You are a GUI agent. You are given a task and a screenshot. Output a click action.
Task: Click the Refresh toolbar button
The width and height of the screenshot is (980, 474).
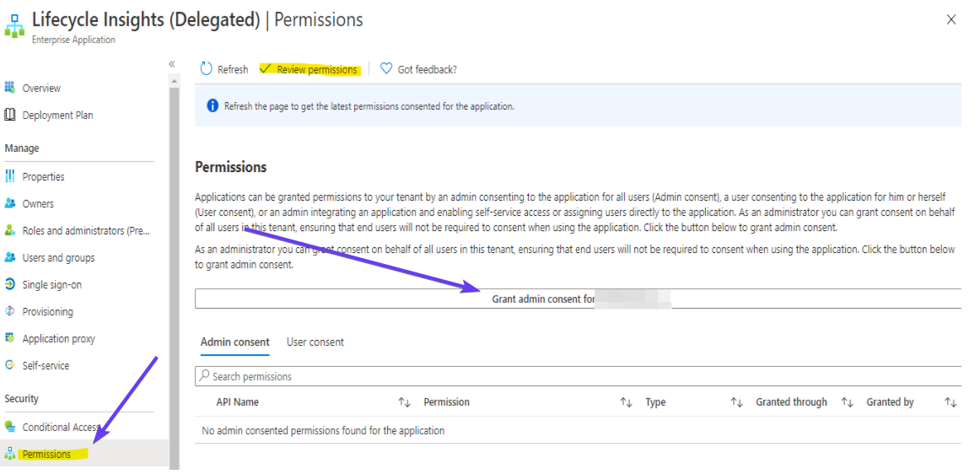(x=223, y=69)
